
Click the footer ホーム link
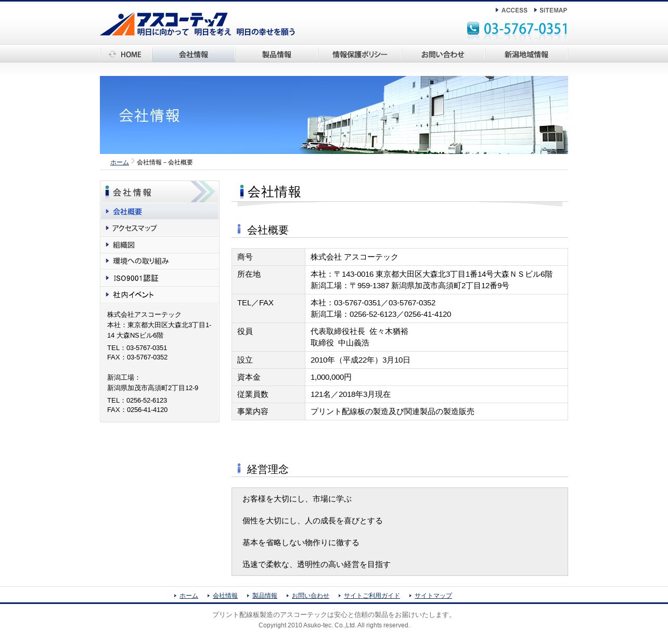(189, 596)
